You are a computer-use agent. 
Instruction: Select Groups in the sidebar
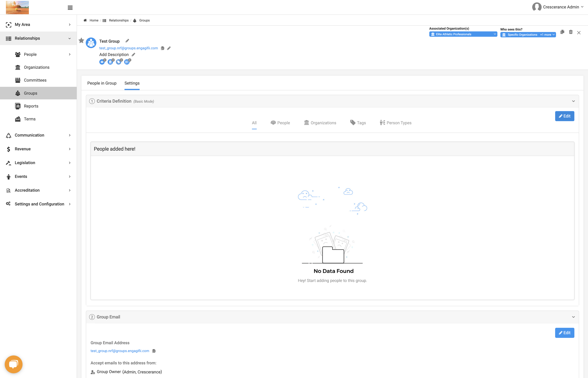point(38,93)
